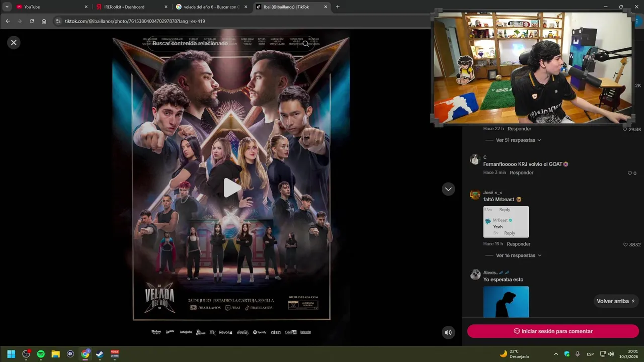Screen dimensions: 644x362
Task: Restore the browser window size
Action: [x=621, y=7]
